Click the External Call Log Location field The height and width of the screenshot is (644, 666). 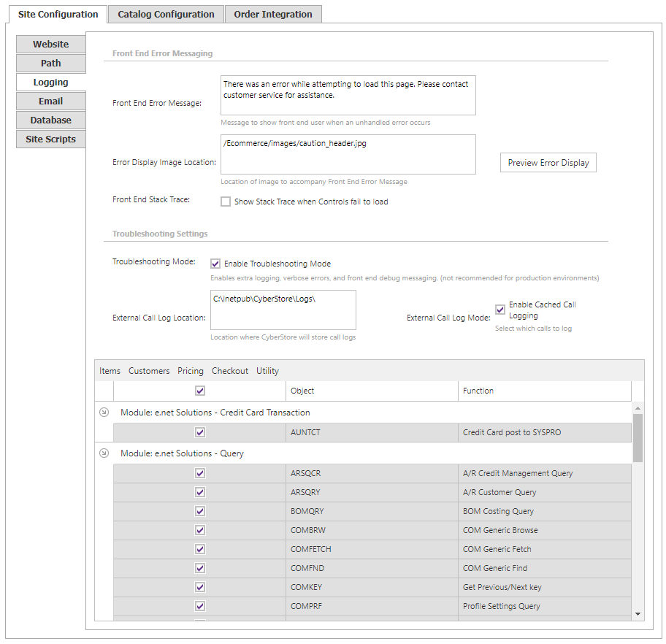point(283,310)
